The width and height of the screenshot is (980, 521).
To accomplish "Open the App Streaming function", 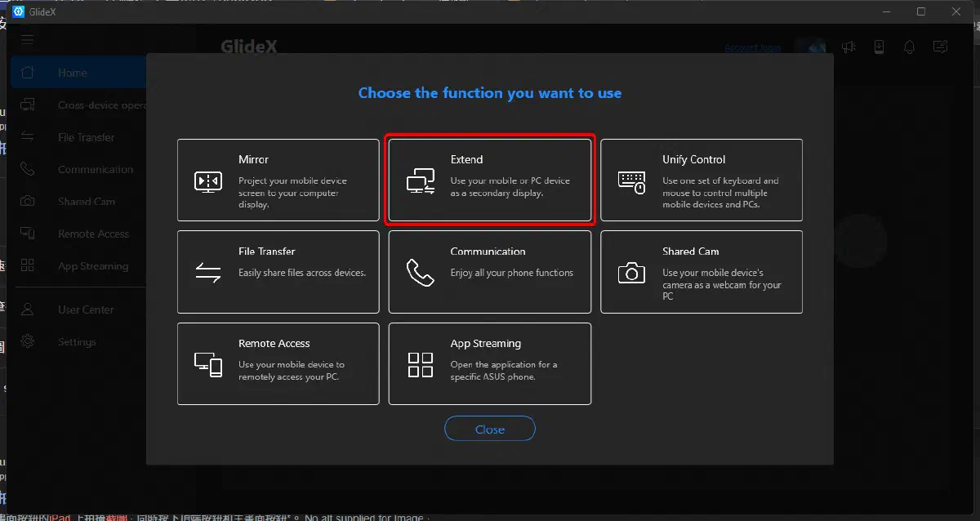I will click(x=489, y=363).
